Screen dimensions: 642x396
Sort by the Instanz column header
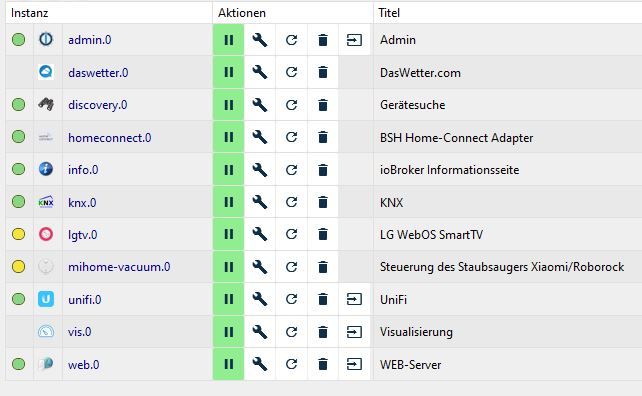pos(29,13)
